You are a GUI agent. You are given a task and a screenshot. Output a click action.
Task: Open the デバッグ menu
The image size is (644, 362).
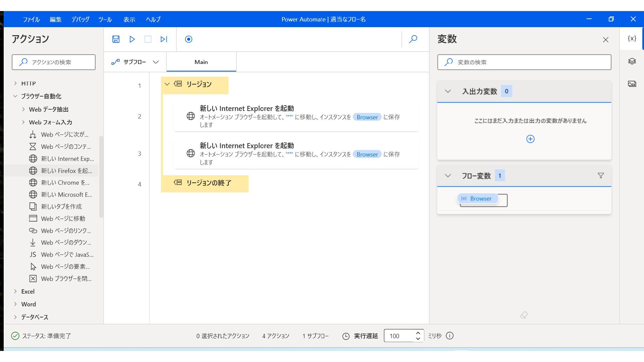80,19
